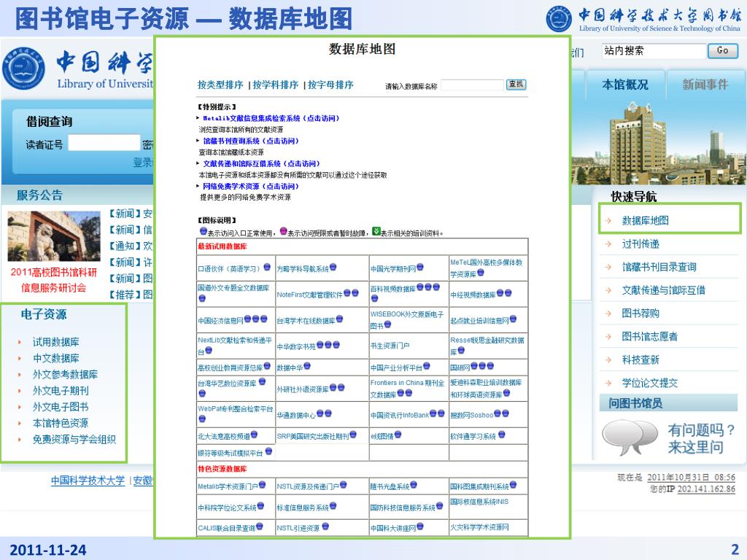This screenshot has height=560, width=747.
Task: Click the status icon beside SRP美国研究出版社期刊
Action: click(353, 435)
